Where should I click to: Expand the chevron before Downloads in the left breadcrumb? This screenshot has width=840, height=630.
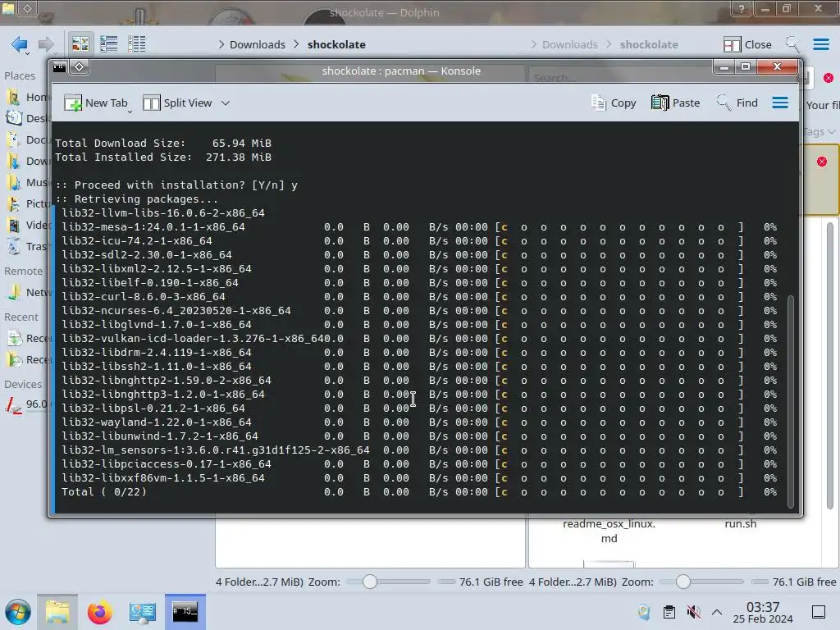221,44
